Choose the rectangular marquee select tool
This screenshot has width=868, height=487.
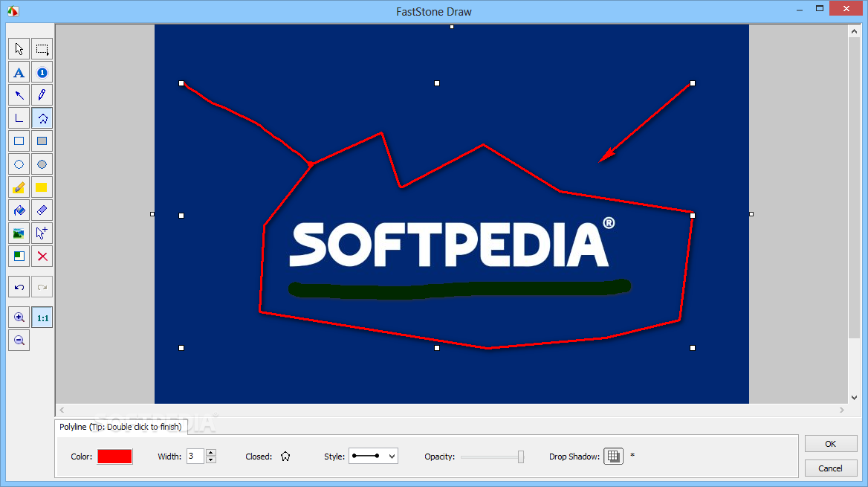(42, 49)
